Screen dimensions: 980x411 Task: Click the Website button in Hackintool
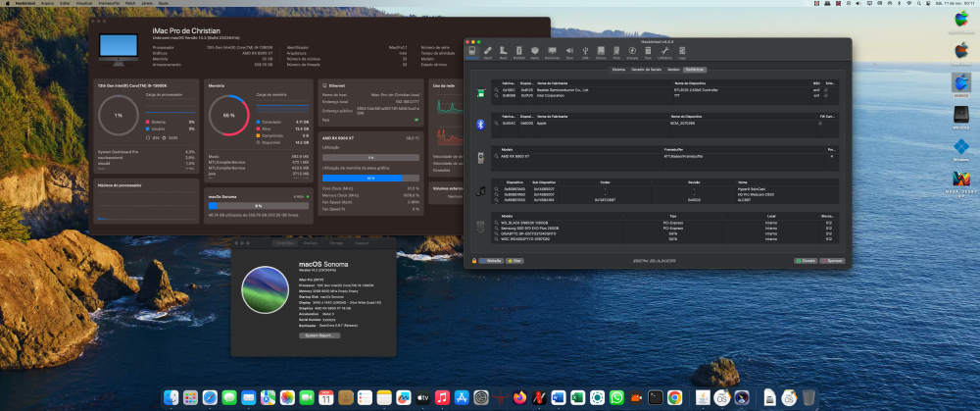491,260
